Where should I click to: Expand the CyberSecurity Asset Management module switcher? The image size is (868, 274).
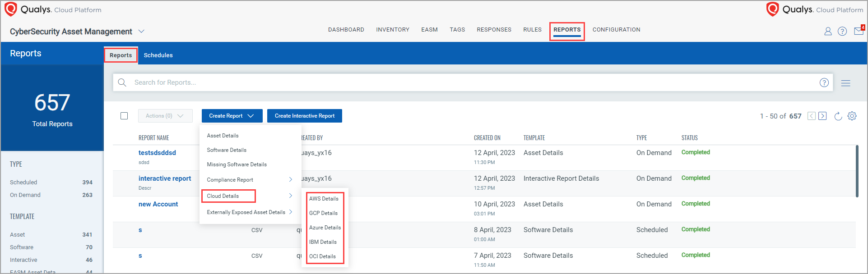pos(141,31)
